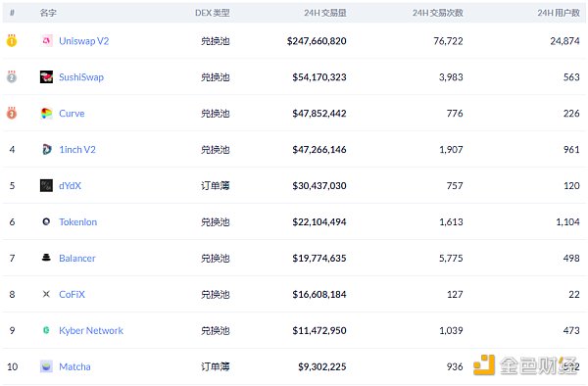Click the Kyber Network green logo
Screen dimensions: 588x386
(x=46, y=330)
